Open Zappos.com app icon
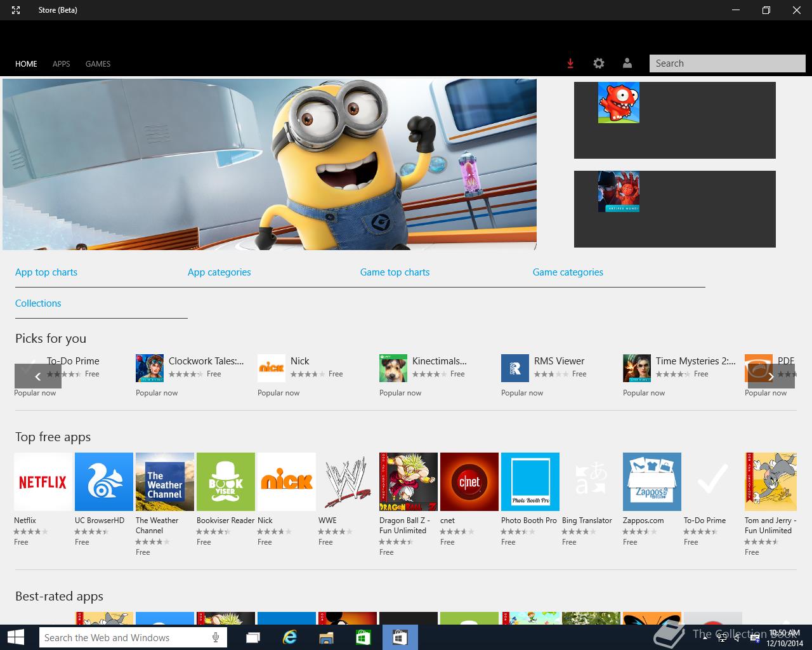 click(x=652, y=482)
